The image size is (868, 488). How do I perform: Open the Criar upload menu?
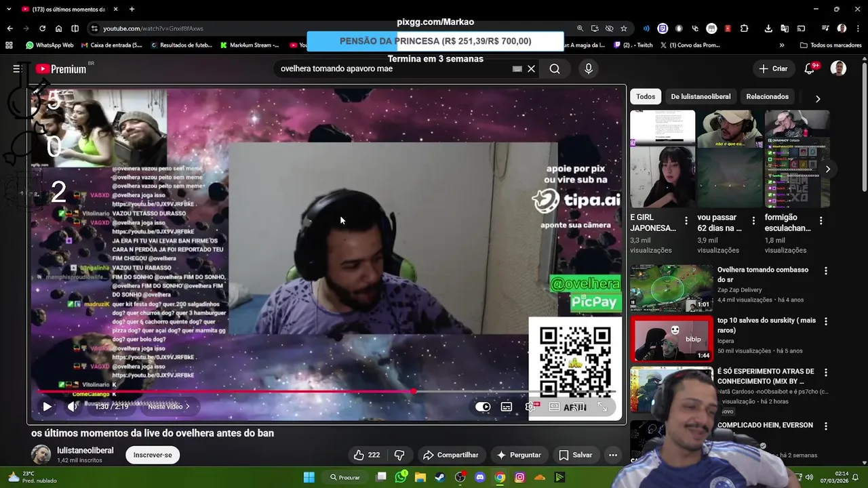point(773,68)
